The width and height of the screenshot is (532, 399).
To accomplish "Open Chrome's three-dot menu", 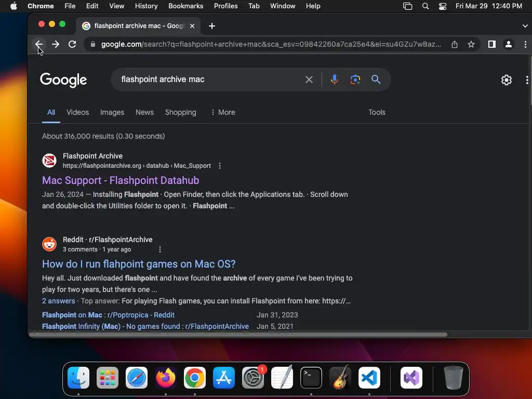I will tap(525, 45).
